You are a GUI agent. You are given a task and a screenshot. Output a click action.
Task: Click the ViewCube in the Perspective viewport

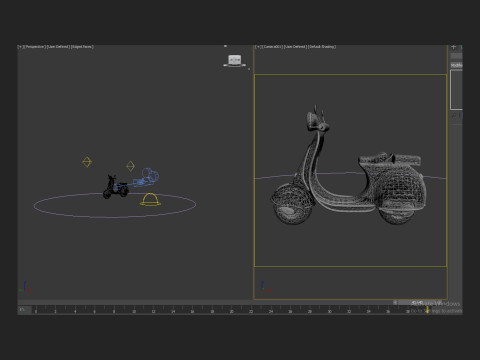click(x=234, y=60)
